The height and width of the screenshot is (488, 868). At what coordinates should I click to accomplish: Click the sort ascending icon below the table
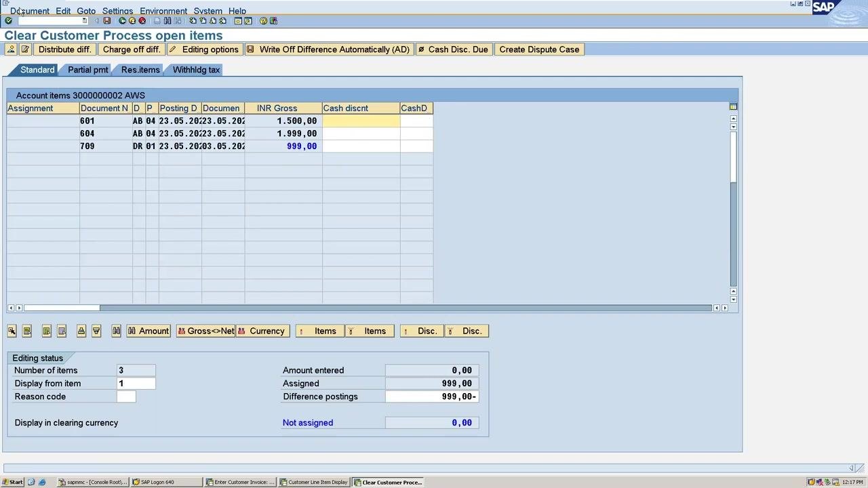(x=81, y=331)
